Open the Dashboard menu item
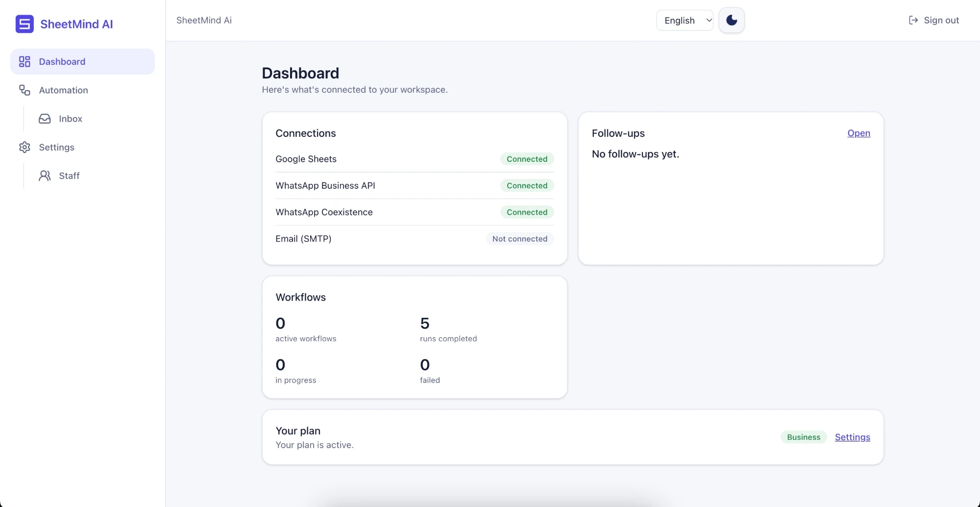The height and width of the screenshot is (507, 980). tap(82, 61)
